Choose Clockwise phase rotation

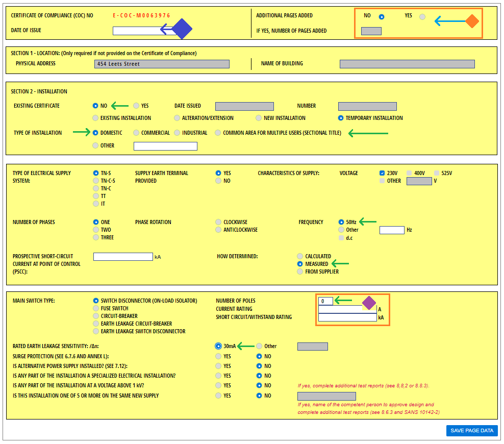pos(219,222)
